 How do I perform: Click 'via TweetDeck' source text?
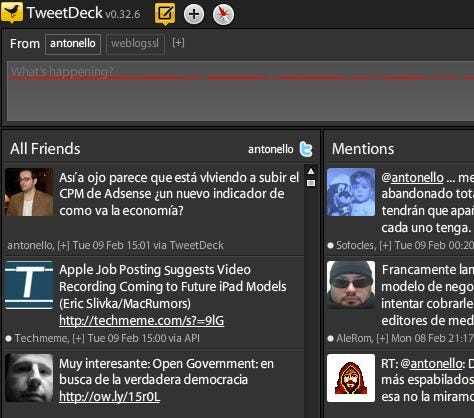pos(188,245)
